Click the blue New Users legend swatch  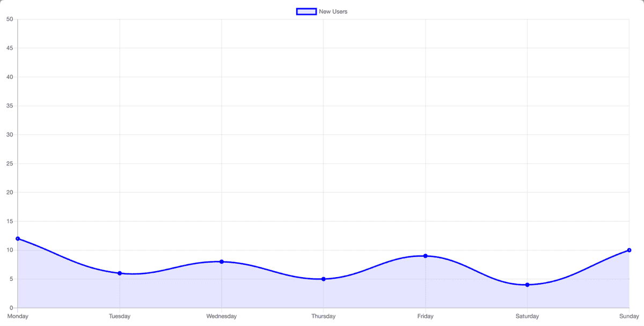(306, 11)
